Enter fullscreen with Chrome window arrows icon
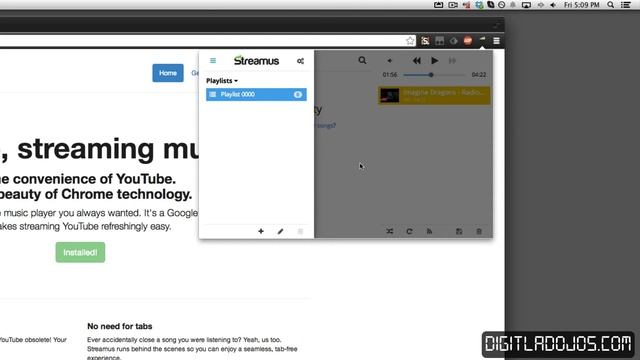This screenshot has height=360, width=640. 496,24
